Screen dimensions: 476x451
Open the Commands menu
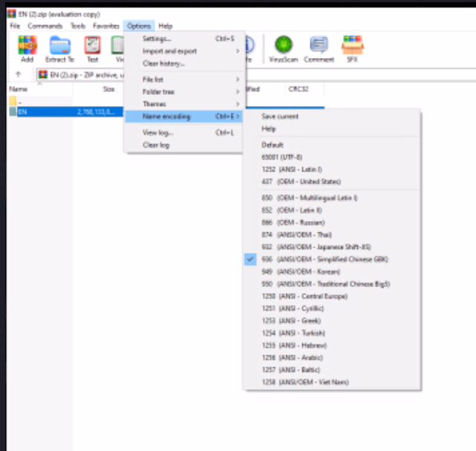[45, 26]
